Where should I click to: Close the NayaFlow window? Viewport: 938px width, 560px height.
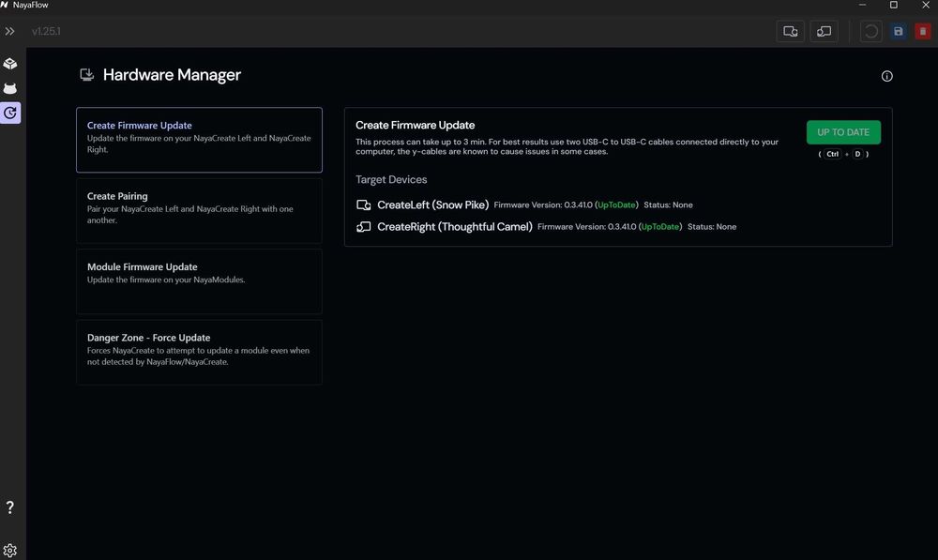point(926,5)
